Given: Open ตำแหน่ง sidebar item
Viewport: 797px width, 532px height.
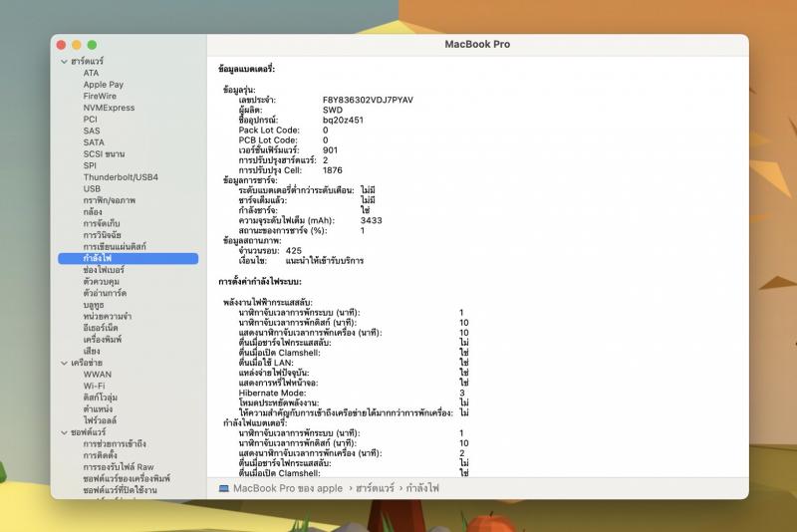Looking at the screenshot, I should [x=98, y=409].
